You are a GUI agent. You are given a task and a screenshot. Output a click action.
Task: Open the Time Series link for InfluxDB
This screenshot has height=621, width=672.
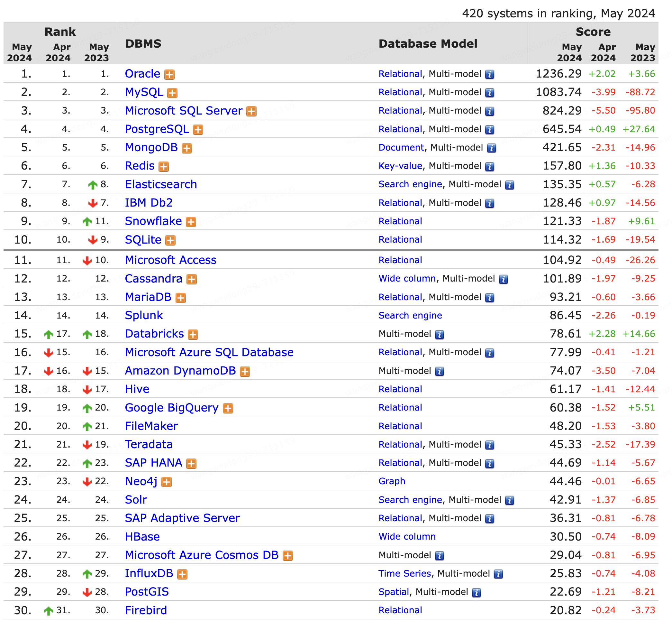point(404,573)
